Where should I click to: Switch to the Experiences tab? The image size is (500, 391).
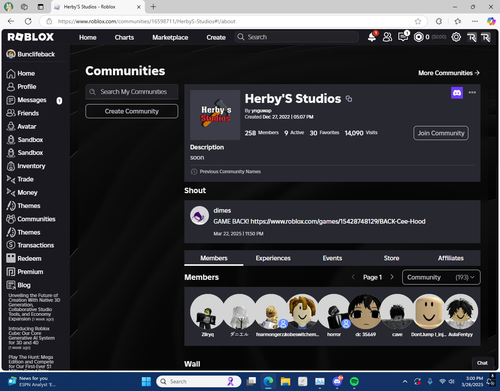(273, 258)
